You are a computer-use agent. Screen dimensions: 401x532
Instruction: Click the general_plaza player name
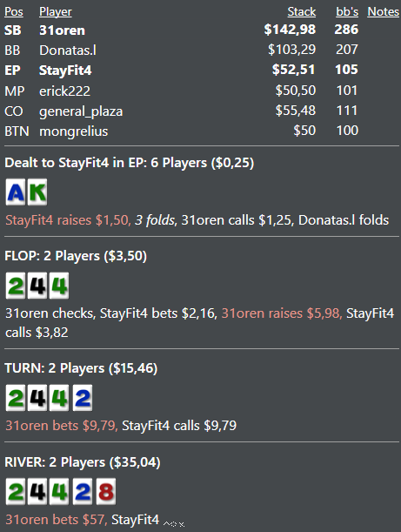coord(81,111)
